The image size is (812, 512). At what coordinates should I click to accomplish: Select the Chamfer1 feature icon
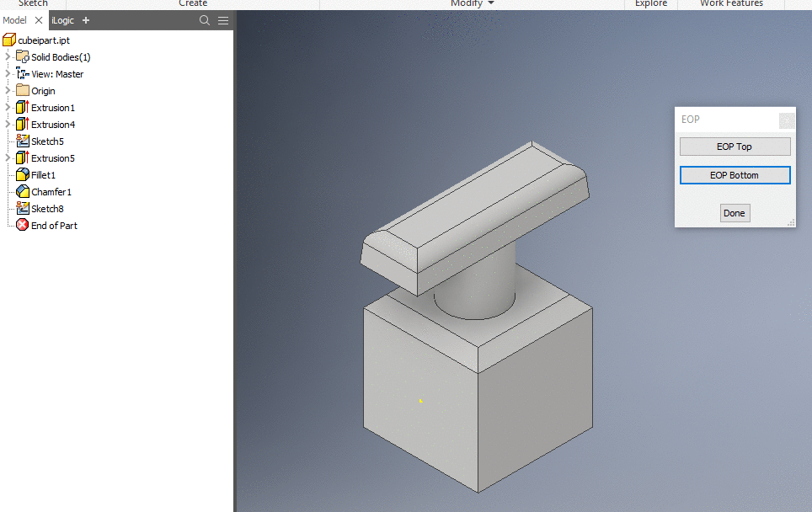21,191
